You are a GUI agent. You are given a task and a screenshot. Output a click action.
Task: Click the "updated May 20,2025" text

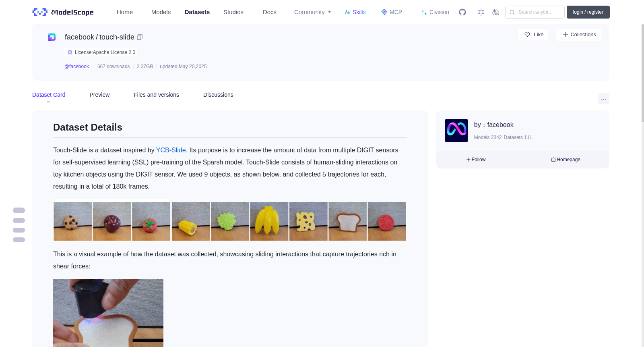tap(183, 66)
